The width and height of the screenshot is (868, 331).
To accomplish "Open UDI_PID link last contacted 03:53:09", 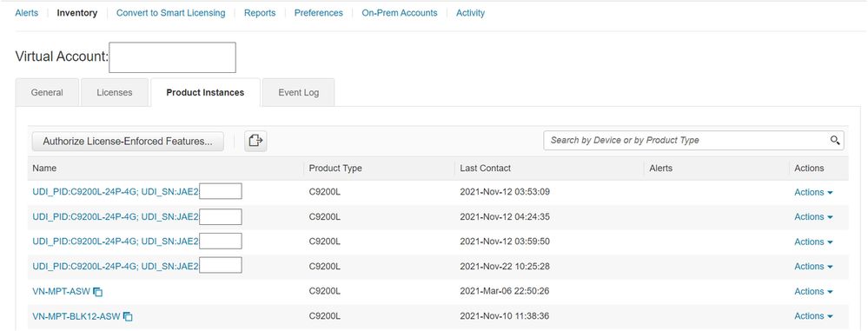I will 116,192.
